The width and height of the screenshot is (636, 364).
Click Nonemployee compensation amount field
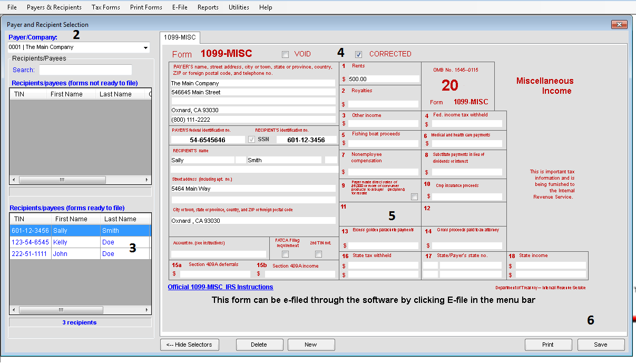pyautogui.click(x=384, y=172)
